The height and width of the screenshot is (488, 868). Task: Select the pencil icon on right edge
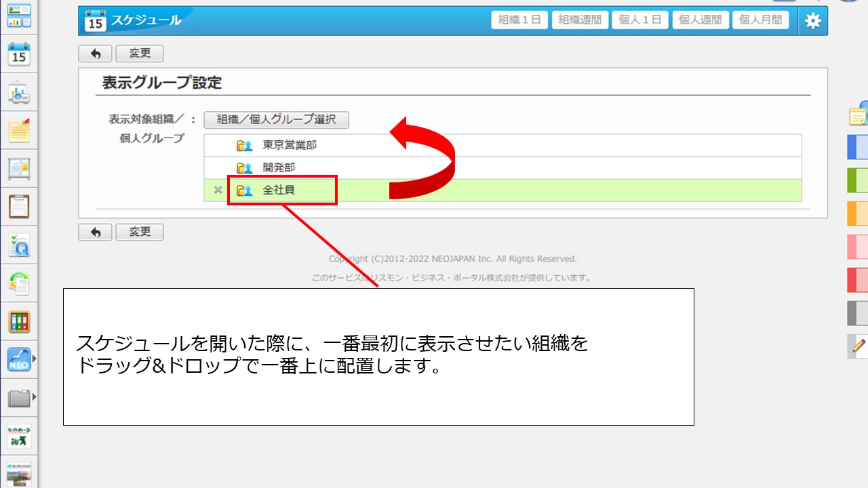(859, 346)
